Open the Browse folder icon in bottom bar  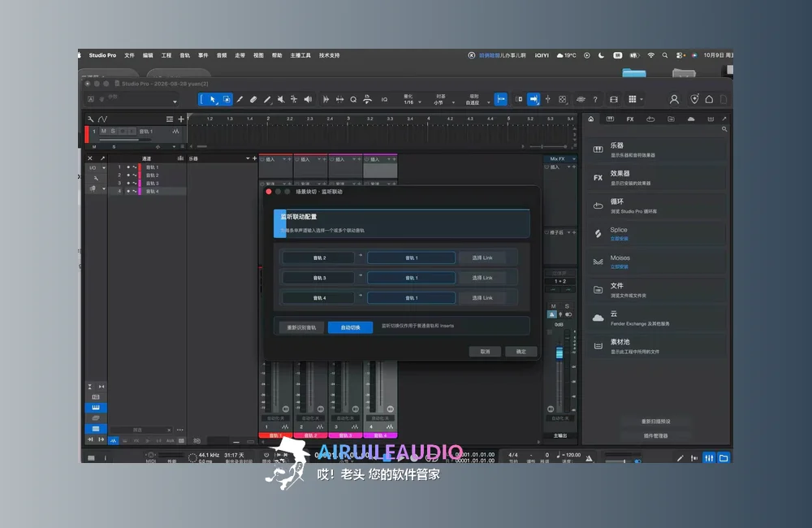pos(723,458)
